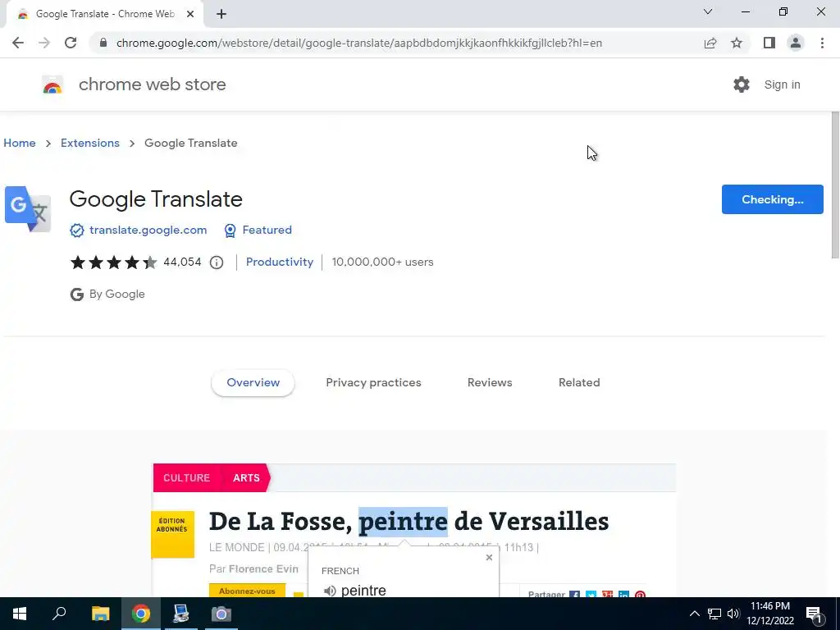The height and width of the screenshot is (630, 840).
Task: Click the Chrome Web Store rainbow logo
Action: pos(52,84)
